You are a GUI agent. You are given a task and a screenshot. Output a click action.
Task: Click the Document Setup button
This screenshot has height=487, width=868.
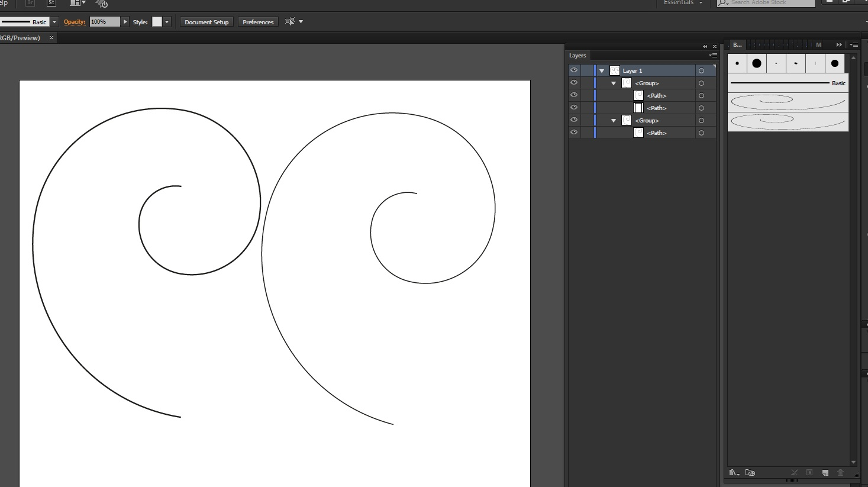[206, 22]
